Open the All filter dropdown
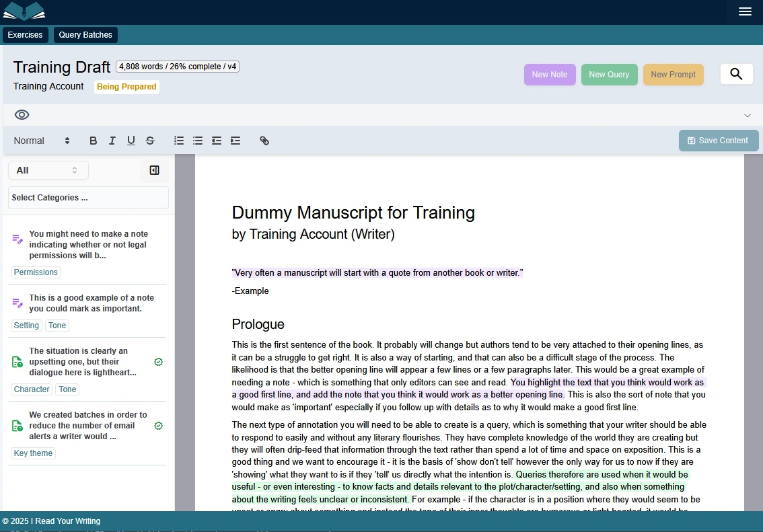Screen dimensions: 763x532 click(x=48, y=170)
